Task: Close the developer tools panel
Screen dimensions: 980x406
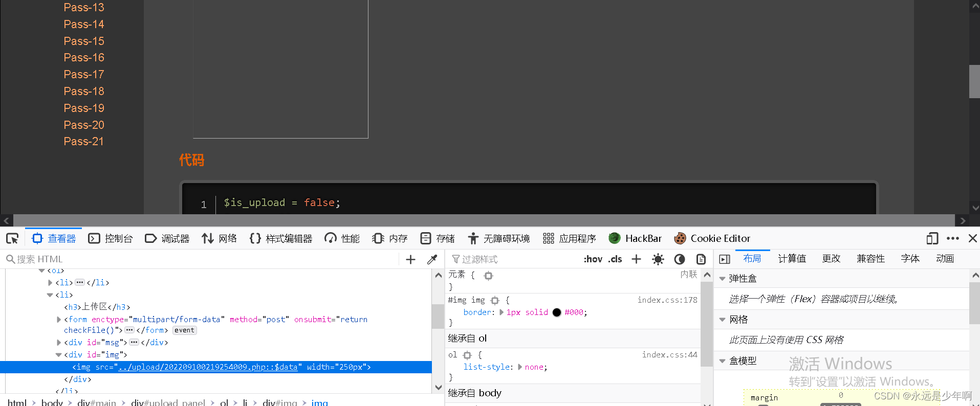Action: click(972, 238)
